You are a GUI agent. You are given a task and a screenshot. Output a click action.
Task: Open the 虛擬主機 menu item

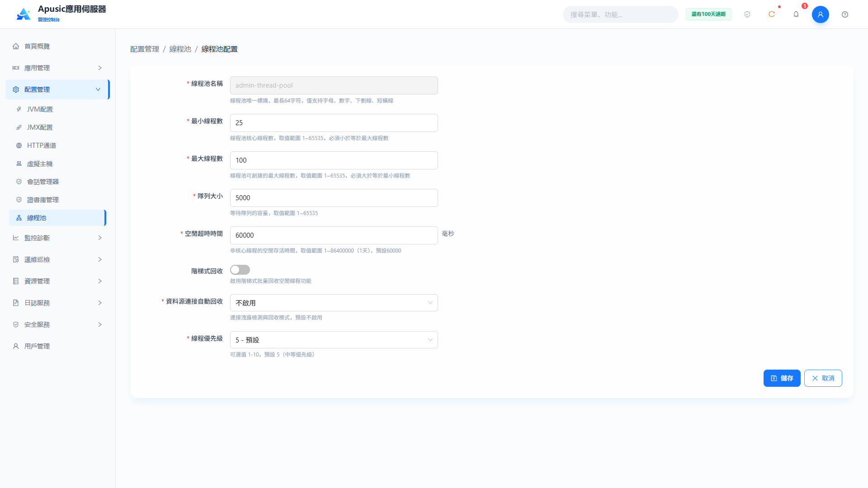[x=57, y=164]
